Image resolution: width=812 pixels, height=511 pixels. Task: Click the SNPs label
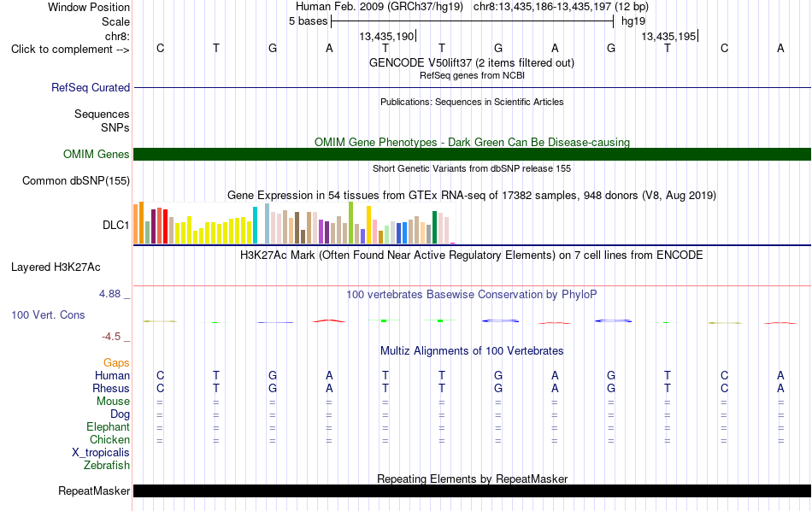click(115, 127)
